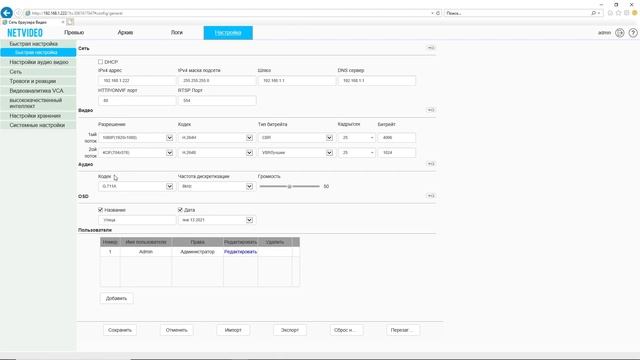Click the Отменить button
The image size is (640, 360).
click(176, 330)
